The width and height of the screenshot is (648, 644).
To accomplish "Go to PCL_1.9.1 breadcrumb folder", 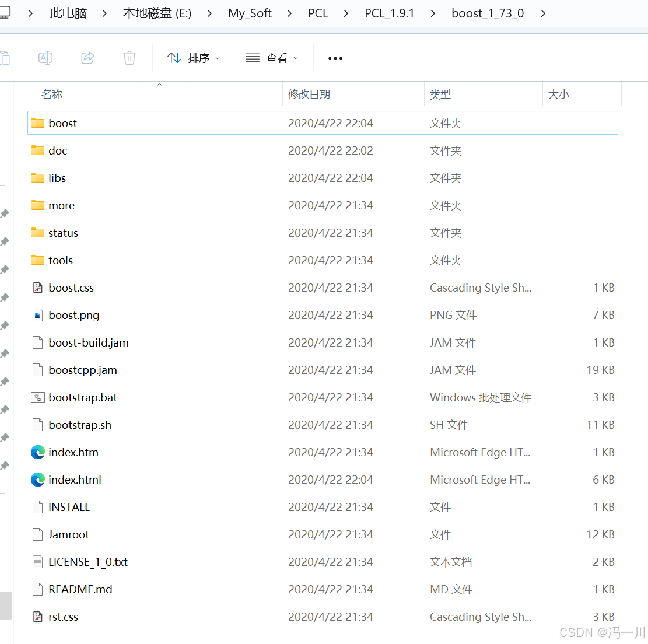I will [389, 13].
